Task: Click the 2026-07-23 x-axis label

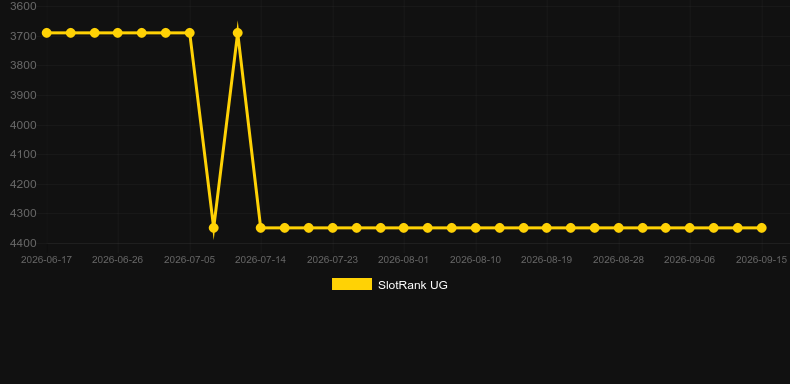Action: (333, 260)
